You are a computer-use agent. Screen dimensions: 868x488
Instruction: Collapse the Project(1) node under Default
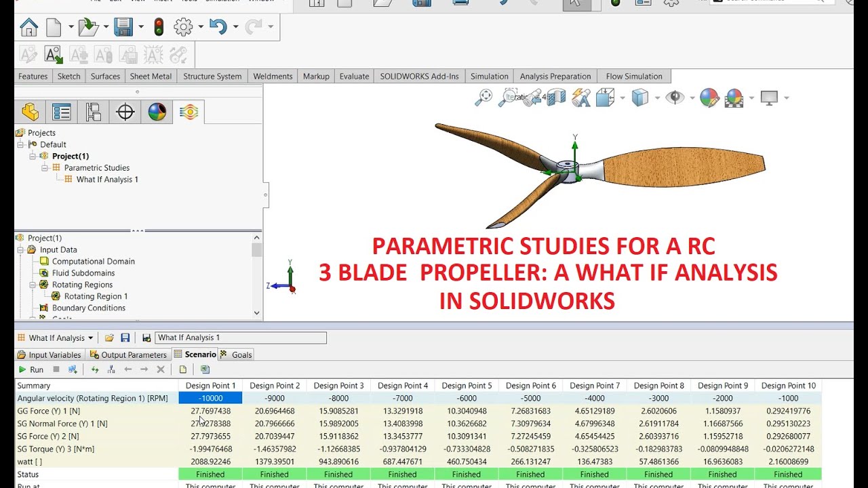coord(33,156)
